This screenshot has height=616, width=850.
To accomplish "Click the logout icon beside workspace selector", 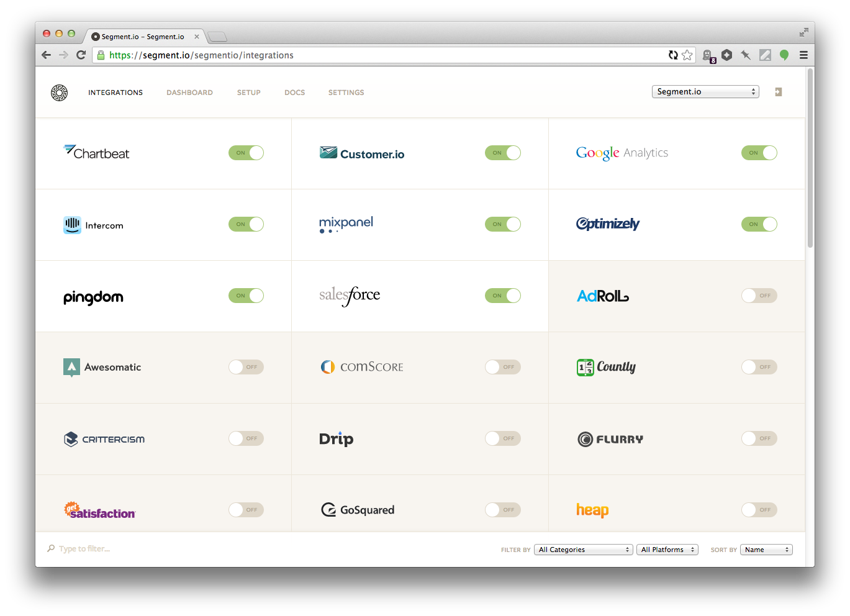I will point(778,92).
